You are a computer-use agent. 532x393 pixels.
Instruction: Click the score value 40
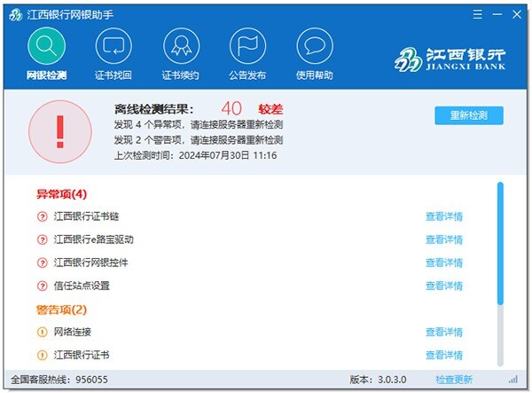231,108
